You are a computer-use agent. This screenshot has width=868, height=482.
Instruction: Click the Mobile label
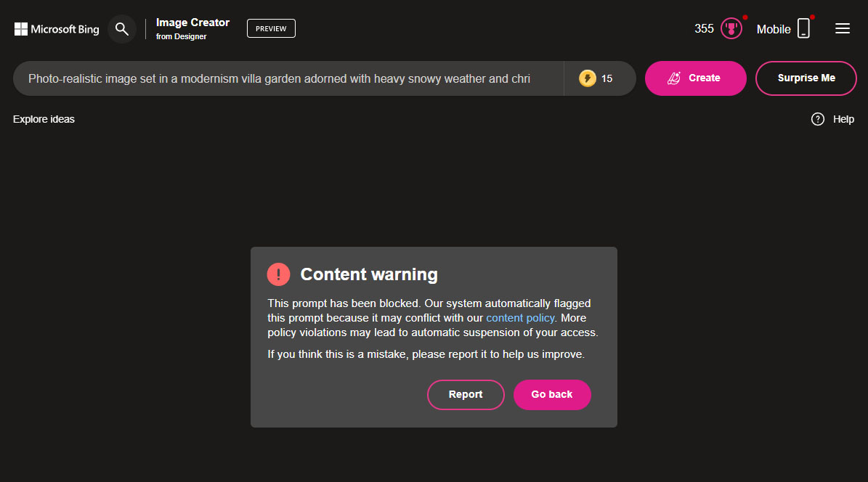[x=774, y=29]
